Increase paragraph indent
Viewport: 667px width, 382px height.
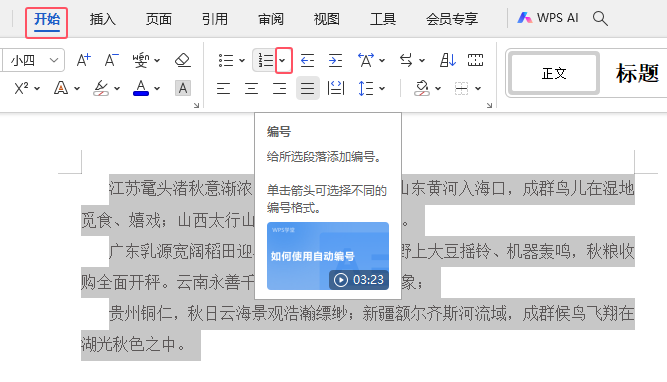click(x=335, y=60)
